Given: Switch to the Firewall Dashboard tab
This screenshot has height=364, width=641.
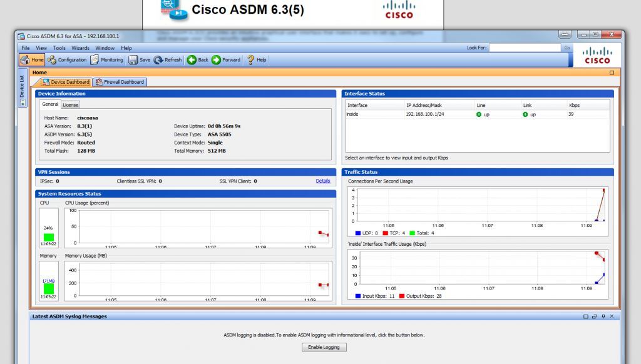Looking at the screenshot, I should click(120, 82).
